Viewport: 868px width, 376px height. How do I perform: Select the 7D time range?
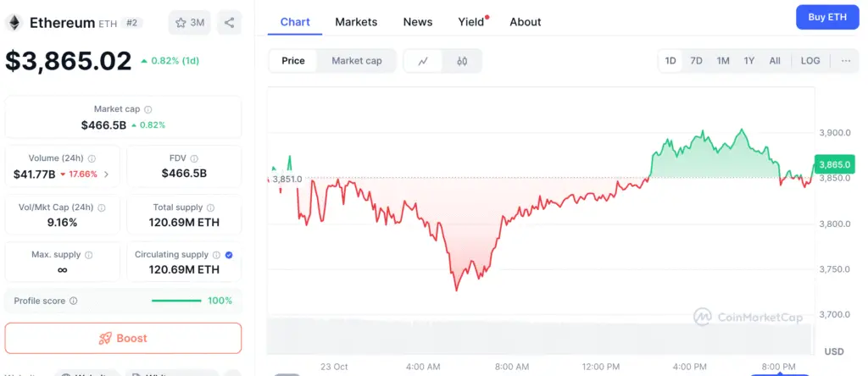coord(696,61)
